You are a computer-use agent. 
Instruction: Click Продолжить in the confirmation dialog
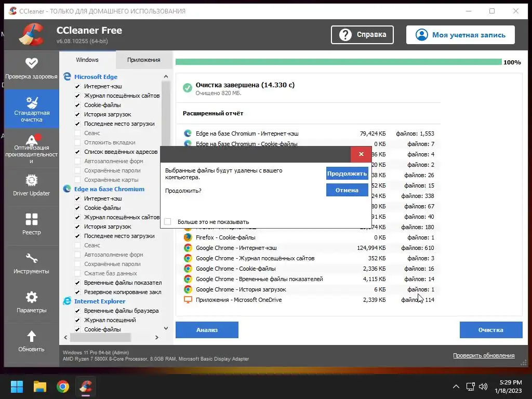(347, 174)
